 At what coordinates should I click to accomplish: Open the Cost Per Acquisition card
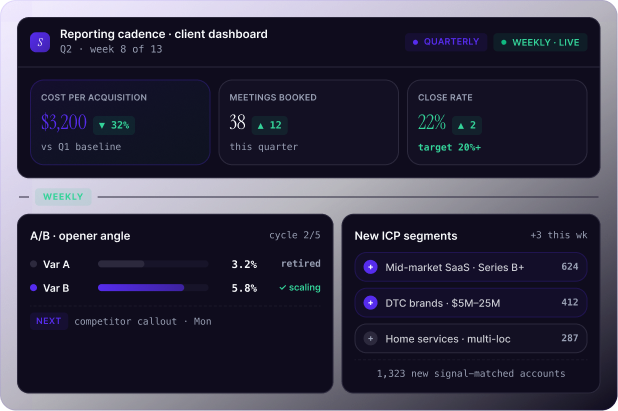[x=119, y=122]
